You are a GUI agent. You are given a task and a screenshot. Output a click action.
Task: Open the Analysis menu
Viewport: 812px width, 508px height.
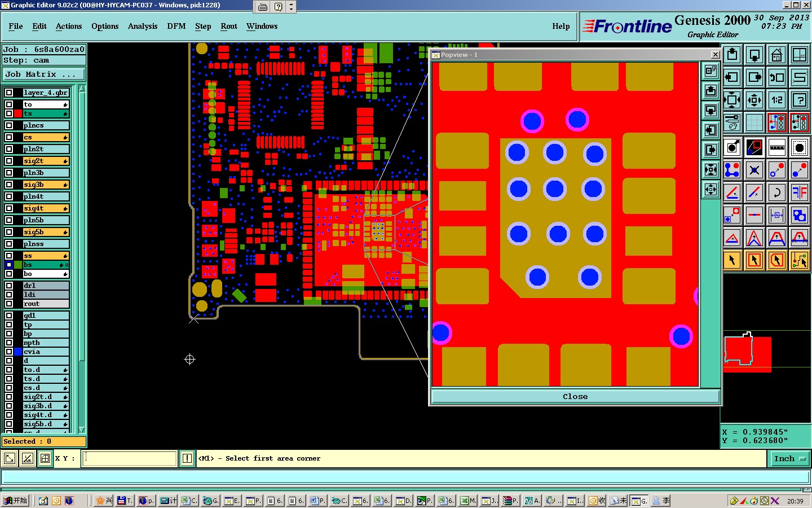(143, 26)
